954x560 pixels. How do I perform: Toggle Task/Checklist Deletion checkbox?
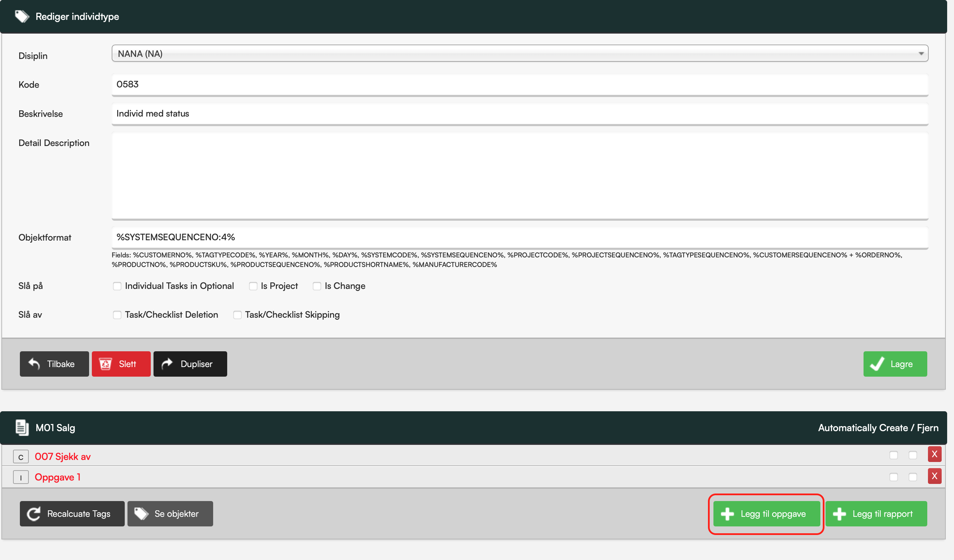[117, 315]
